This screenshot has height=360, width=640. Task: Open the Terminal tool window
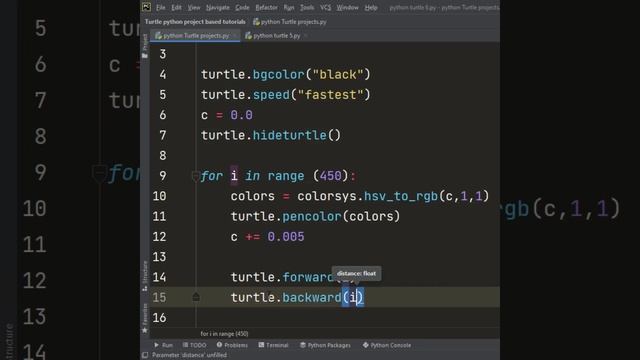[x=273, y=345]
